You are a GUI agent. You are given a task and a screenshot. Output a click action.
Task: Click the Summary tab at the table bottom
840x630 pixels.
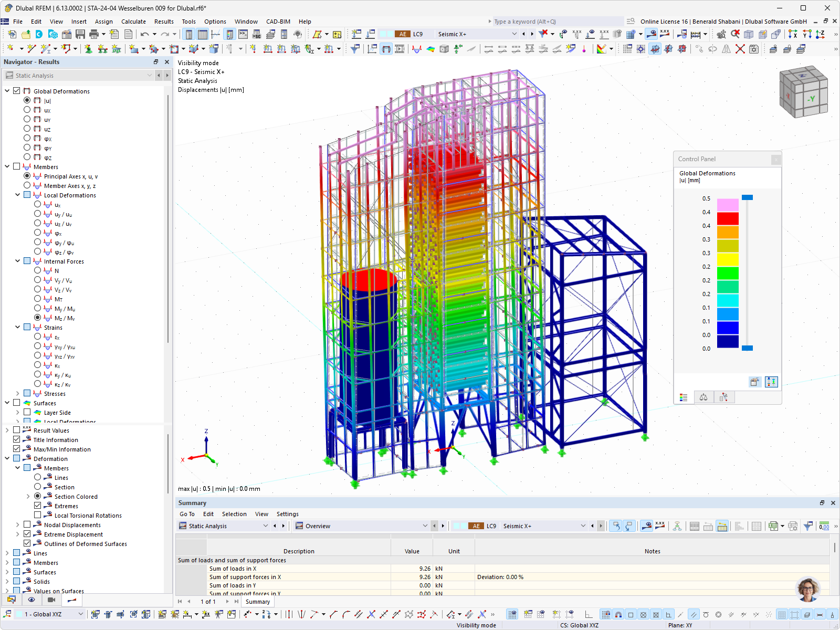[x=257, y=602]
